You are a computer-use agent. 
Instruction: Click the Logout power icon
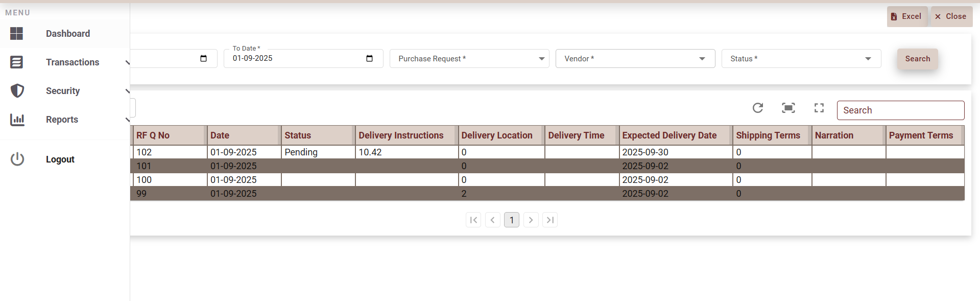pyautogui.click(x=17, y=159)
